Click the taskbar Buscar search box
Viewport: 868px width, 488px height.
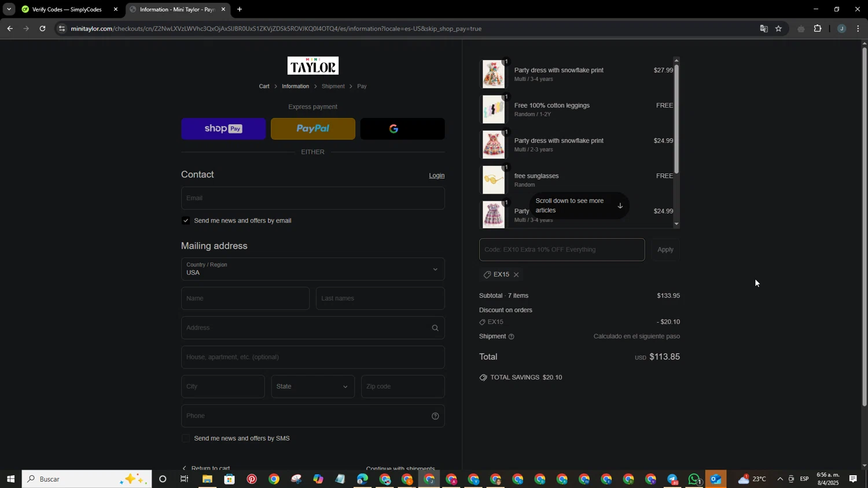pos(87,479)
